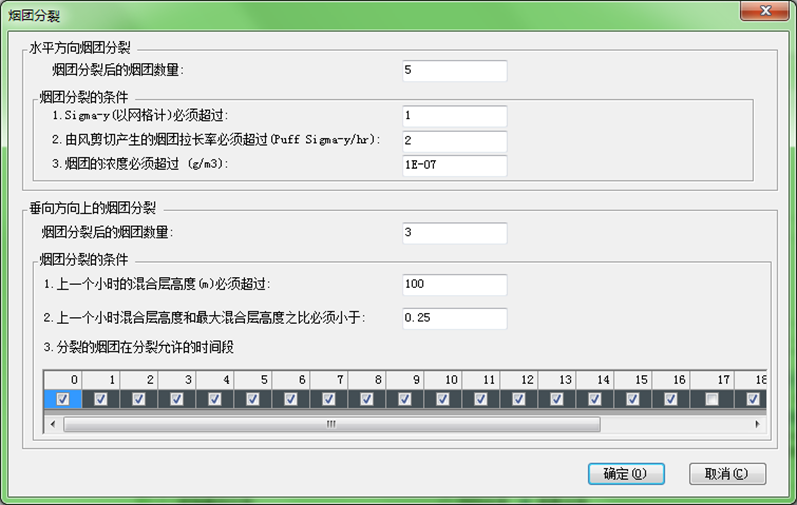This screenshot has width=797, height=505.
Task: Toggle the hour 14 checkbox
Action: [596, 399]
